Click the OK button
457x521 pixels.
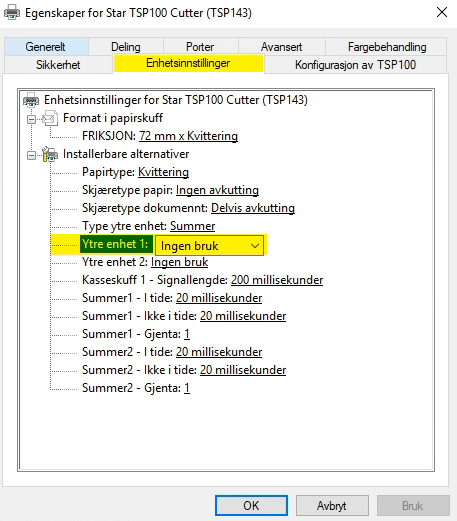(251, 505)
